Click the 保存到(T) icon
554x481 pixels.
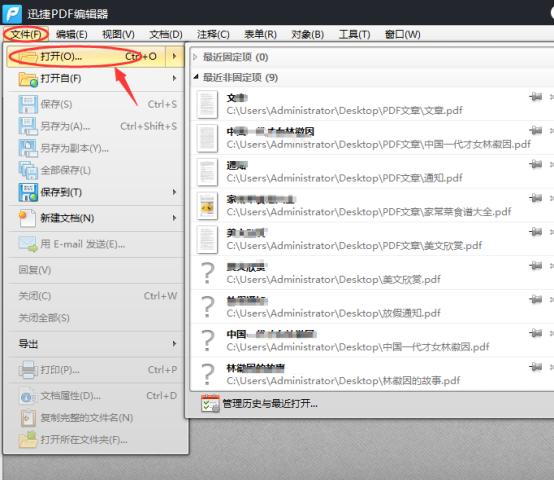28,192
